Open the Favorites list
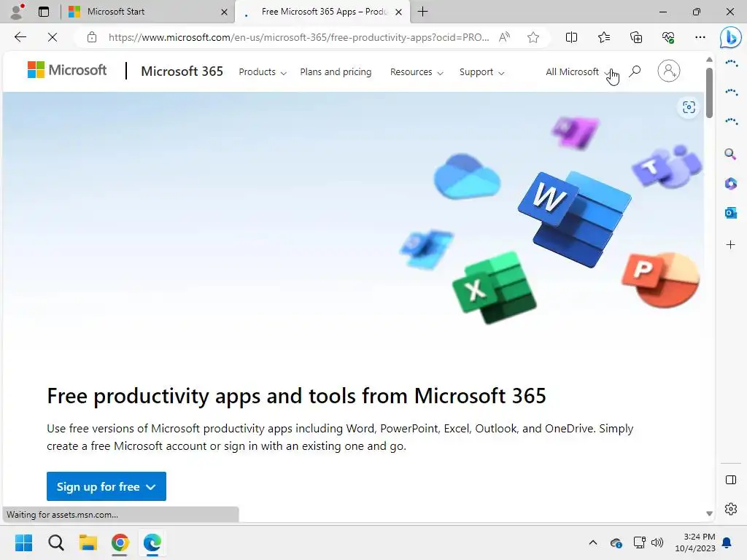 pos(603,37)
